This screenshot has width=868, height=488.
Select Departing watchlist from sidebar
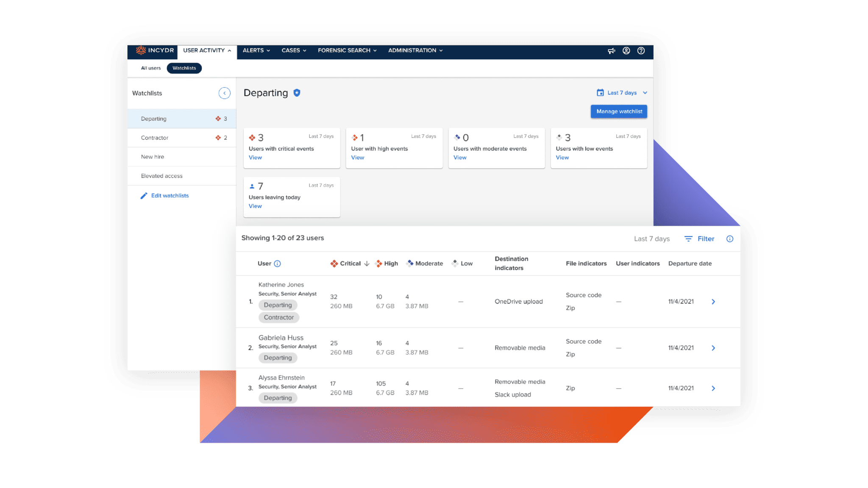tap(153, 118)
